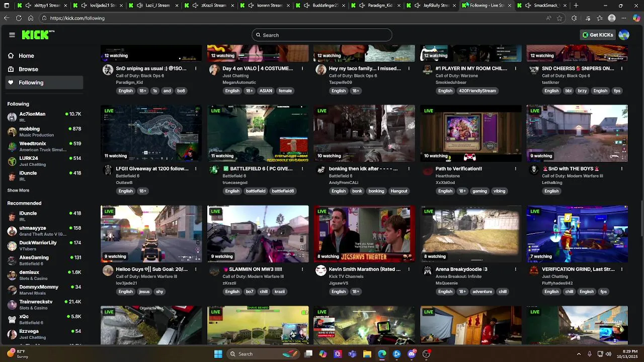Open Microsoft Edge from taskbar
Viewport: 644px width, 362px height.
tap(382, 354)
